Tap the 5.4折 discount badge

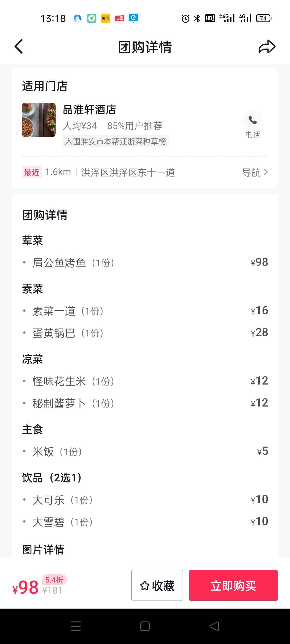(x=54, y=580)
